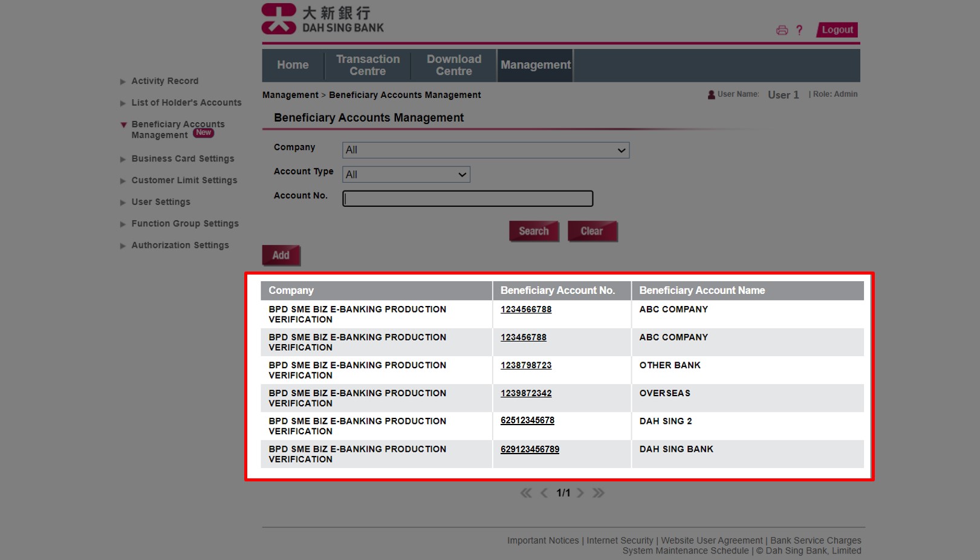Click Beneficiary Account Name column header
This screenshot has height=560, width=980.
pyautogui.click(x=748, y=291)
